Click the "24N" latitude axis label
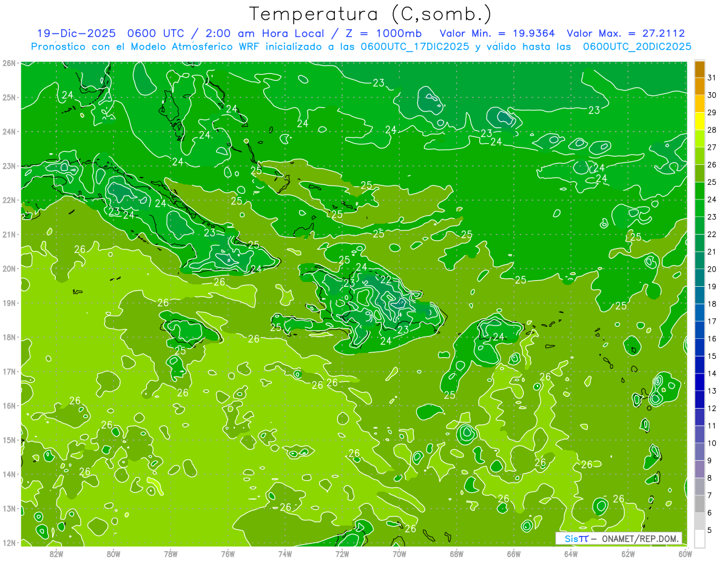The width and height of the screenshot is (728, 562). click(x=8, y=132)
